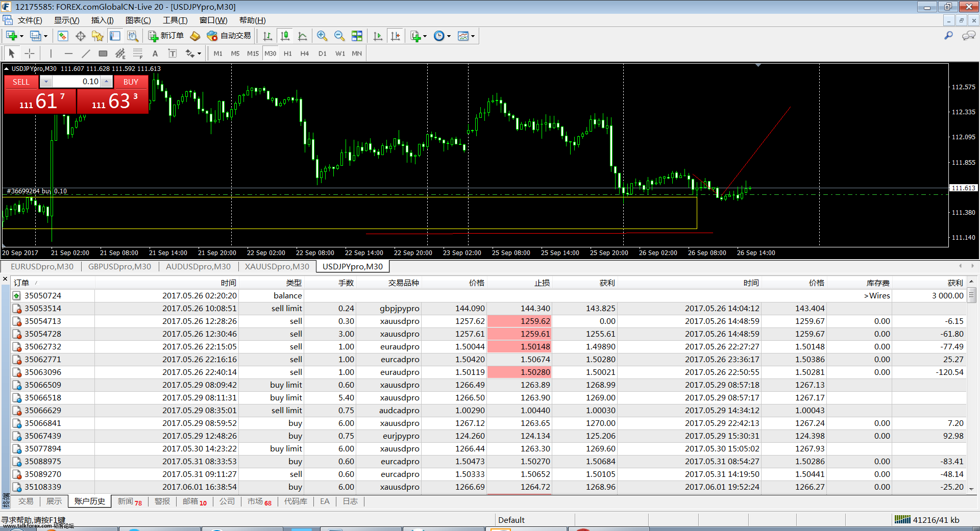Click the account history vertical scrollbar thumb
980x531 pixels.
click(x=972, y=295)
